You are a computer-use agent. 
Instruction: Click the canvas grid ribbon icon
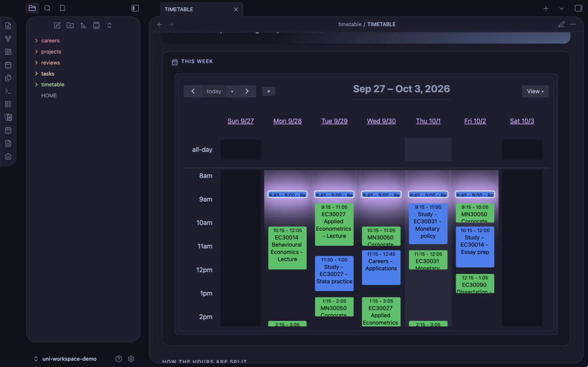click(x=8, y=52)
